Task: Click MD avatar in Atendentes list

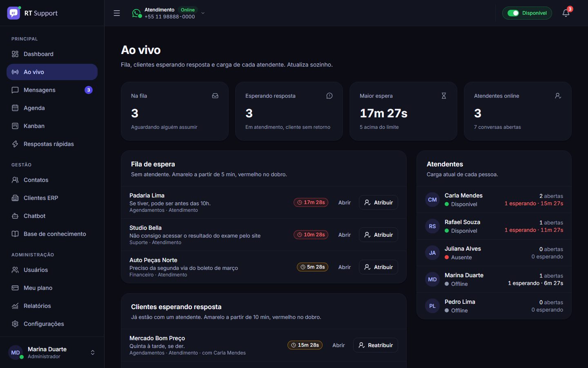Action: 432,279
